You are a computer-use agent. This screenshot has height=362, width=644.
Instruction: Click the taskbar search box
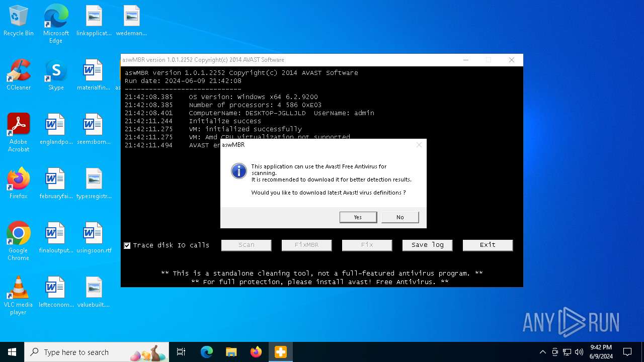click(x=97, y=352)
